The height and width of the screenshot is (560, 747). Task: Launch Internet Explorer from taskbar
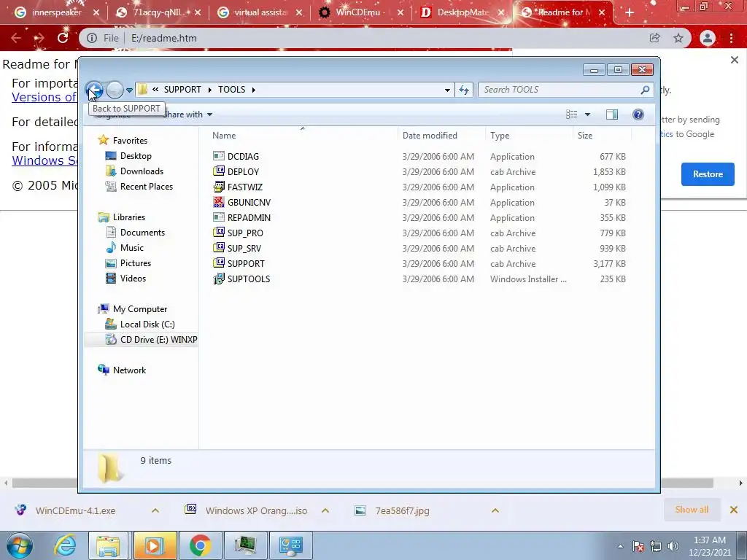tap(65, 545)
